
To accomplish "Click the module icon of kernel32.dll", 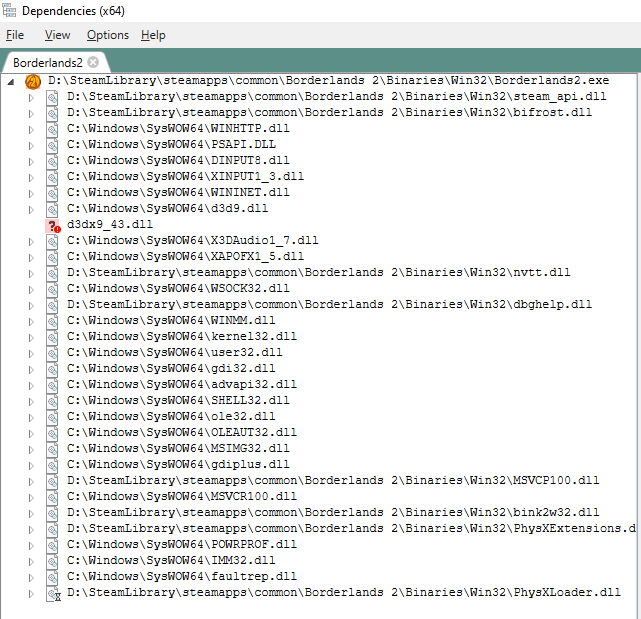I will (x=52, y=338).
